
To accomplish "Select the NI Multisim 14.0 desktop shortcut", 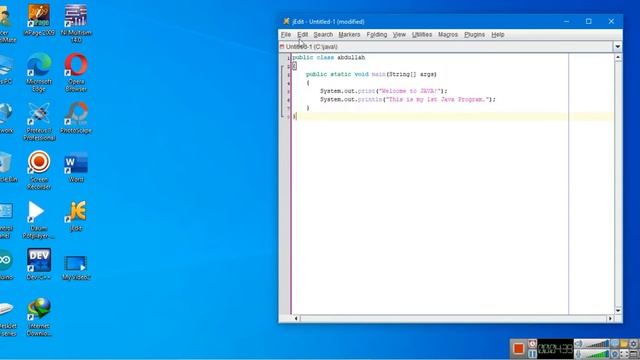I will click(76, 24).
